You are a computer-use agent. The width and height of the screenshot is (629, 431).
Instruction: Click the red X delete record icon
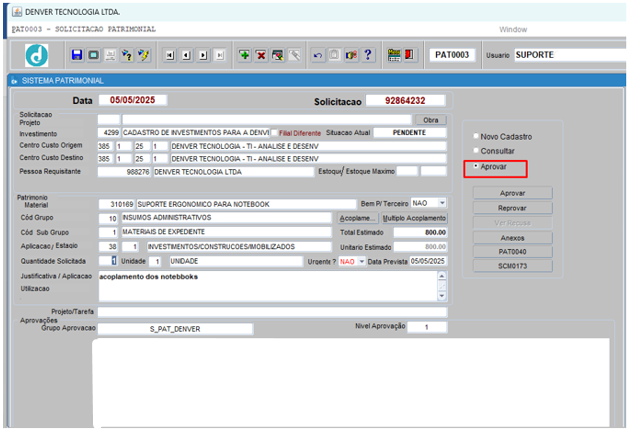(x=261, y=55)
